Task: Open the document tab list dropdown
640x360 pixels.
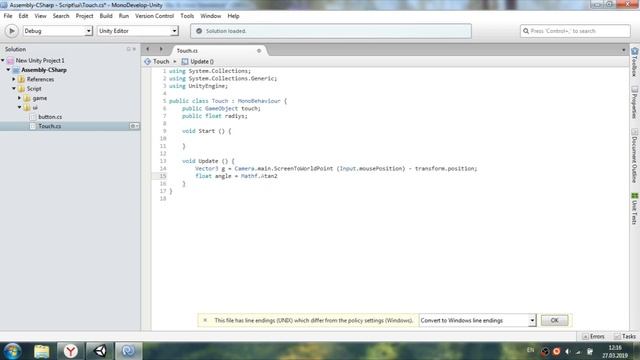Action: tap(623, 50)
